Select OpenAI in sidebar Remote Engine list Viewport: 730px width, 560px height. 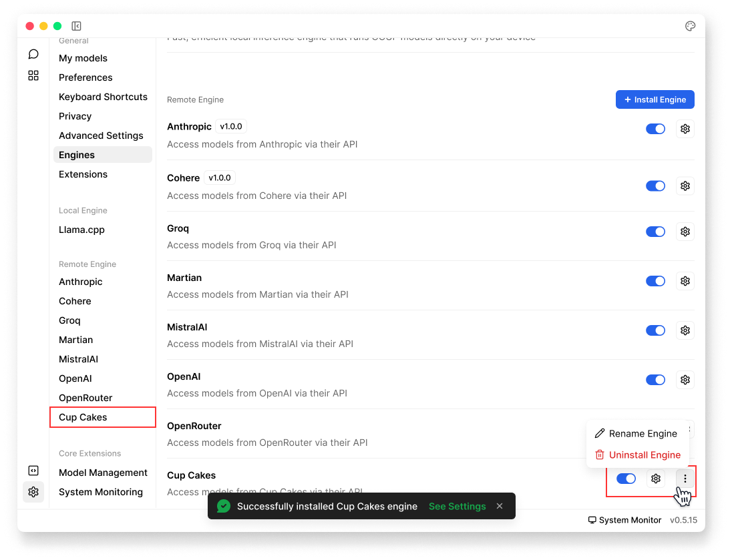coord(75,378)
